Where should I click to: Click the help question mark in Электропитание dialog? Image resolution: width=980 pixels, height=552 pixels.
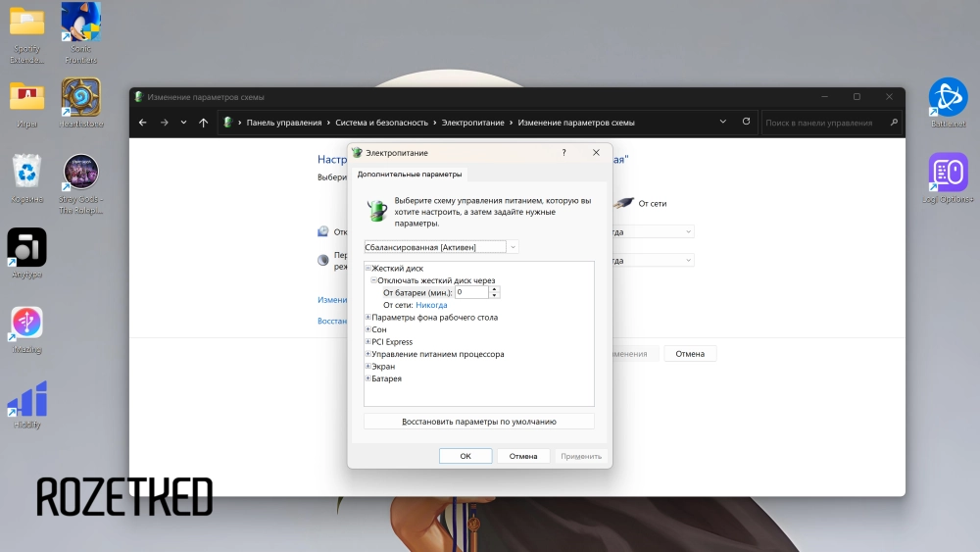pyautogui.click(x=563, y=153)
